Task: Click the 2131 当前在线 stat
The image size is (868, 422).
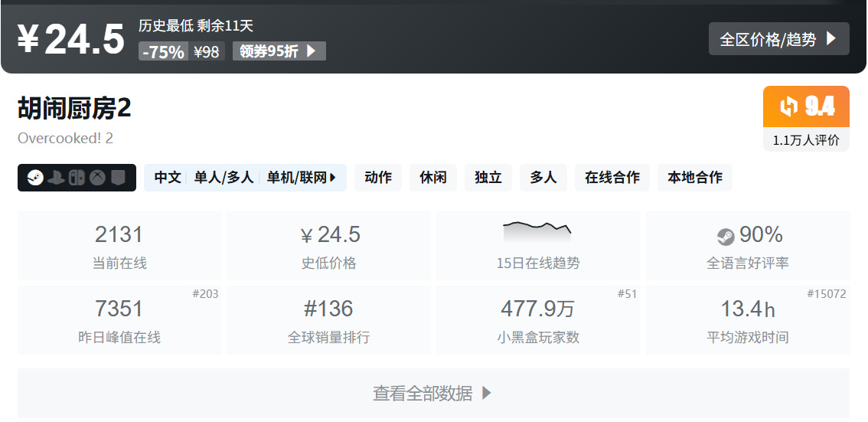Action: click(x=119, y=245)
